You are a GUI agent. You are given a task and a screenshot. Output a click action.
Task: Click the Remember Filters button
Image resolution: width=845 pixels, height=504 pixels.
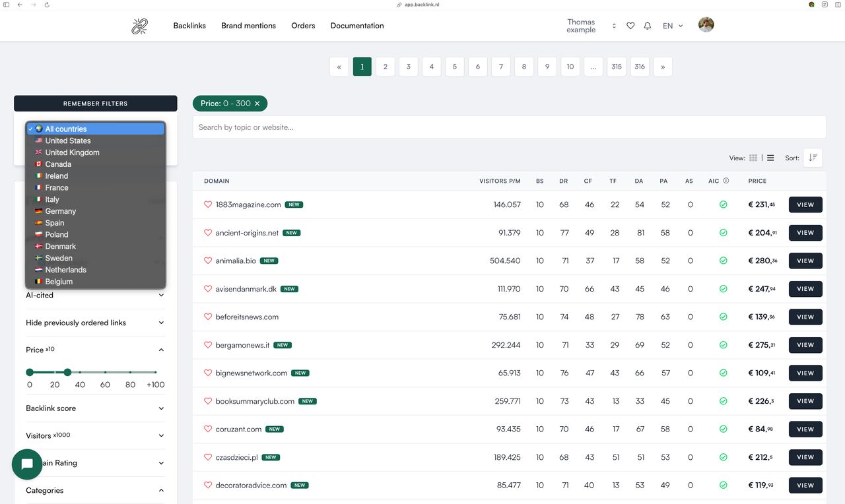pos(96,104)
